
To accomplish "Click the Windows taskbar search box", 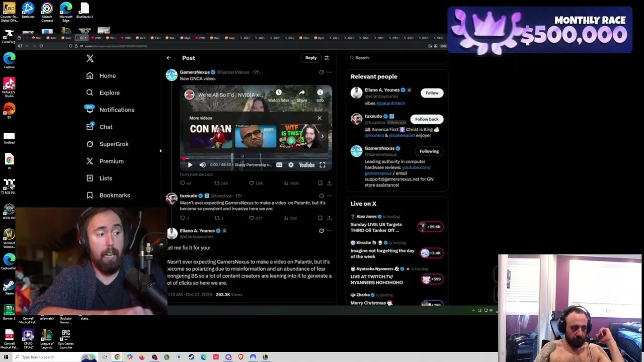I will [54, 357].
